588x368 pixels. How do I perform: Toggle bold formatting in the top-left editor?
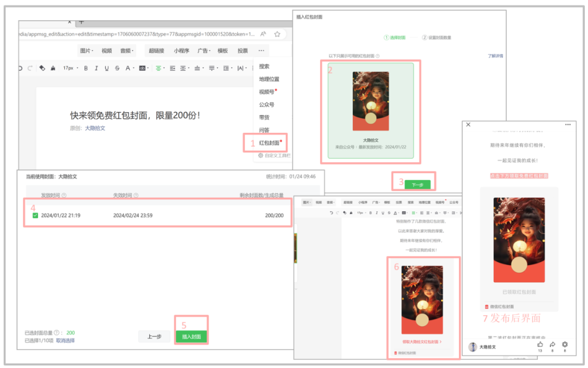86,68
